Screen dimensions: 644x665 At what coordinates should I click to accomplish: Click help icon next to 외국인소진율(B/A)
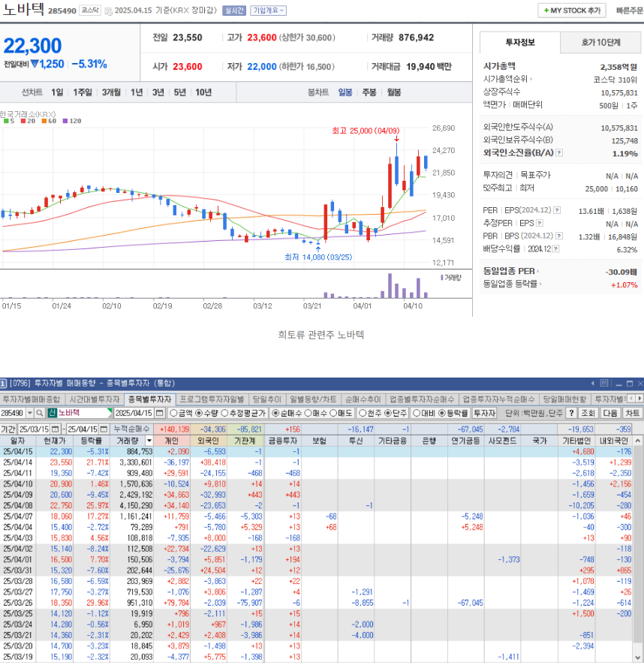coord(559,152)
